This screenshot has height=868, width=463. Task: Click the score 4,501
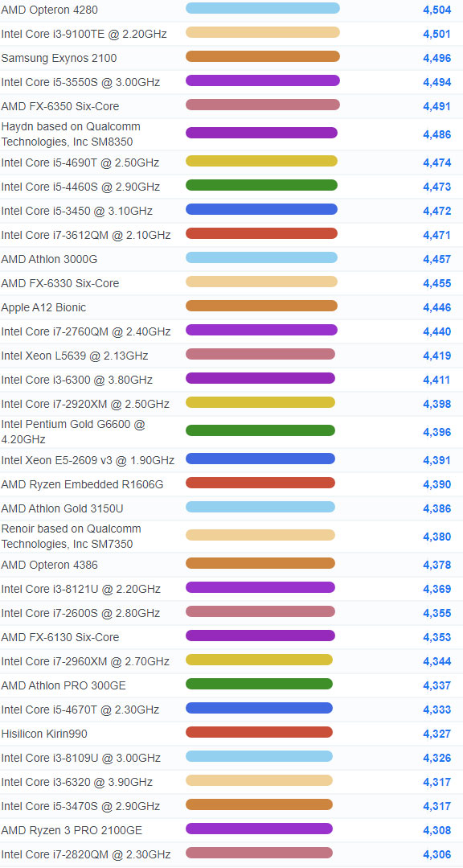[x=437, y=34]
